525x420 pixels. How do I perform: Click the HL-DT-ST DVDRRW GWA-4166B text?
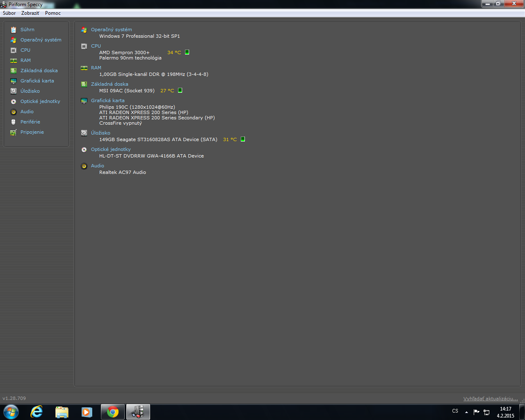coord(151,156)
